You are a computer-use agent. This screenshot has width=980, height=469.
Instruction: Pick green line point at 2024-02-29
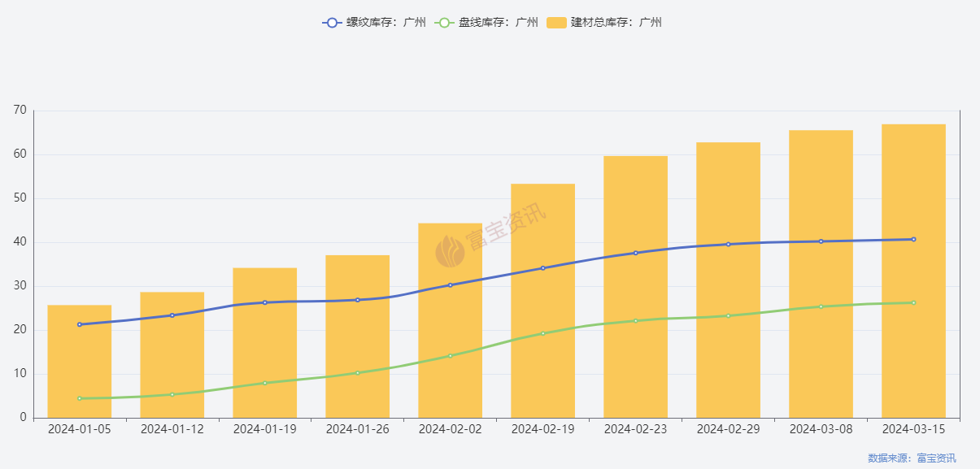coord(729,315)
